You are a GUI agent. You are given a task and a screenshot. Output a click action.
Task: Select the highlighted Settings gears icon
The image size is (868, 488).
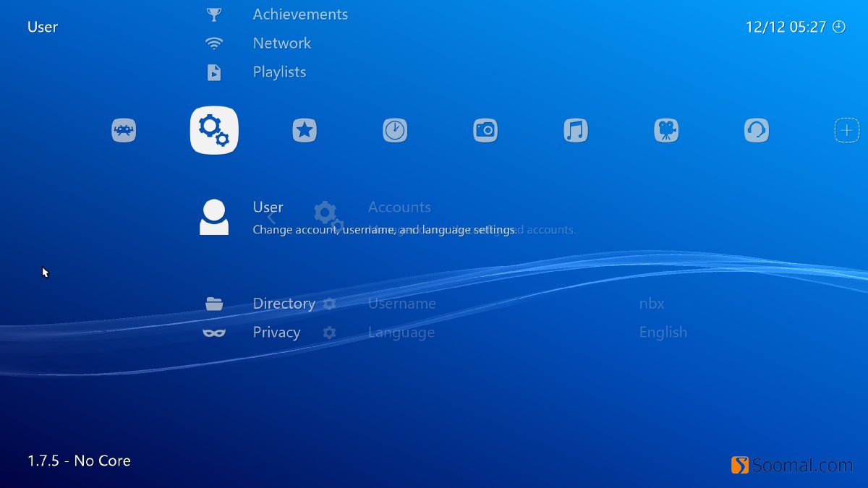[x=214, y=131]
